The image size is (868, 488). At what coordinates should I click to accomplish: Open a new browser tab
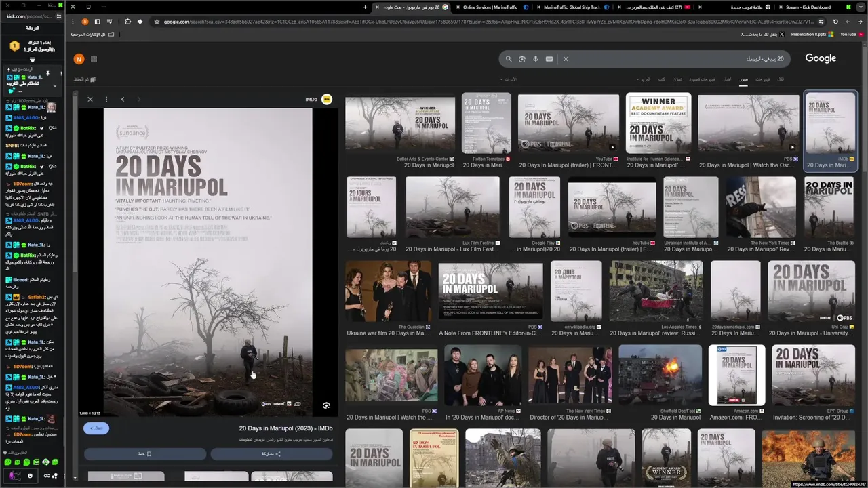(x=365, y=7)
